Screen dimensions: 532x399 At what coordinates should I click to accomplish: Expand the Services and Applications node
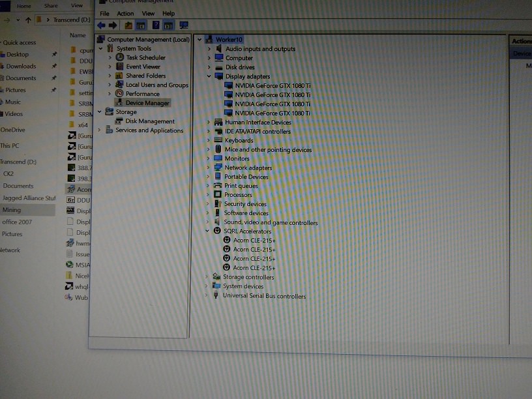[x=99, y=130]
